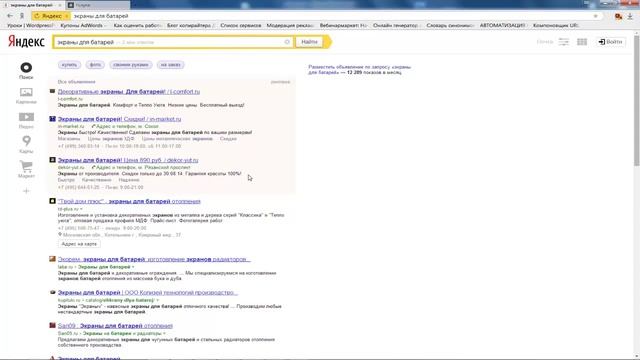Click favicon of San09 result
The height and width of the screenshot is (360, 640).
click(x=52, y=325)
